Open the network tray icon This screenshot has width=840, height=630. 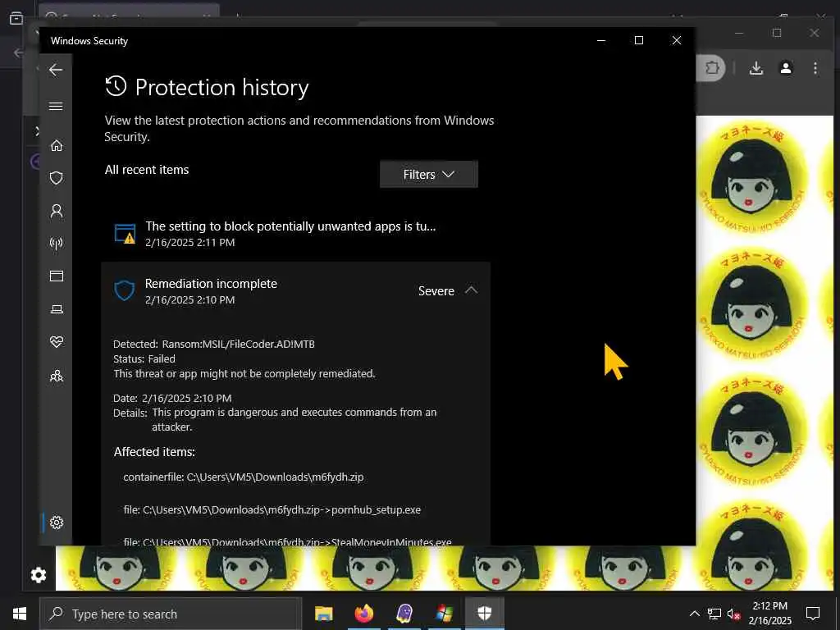coord(714,614)
